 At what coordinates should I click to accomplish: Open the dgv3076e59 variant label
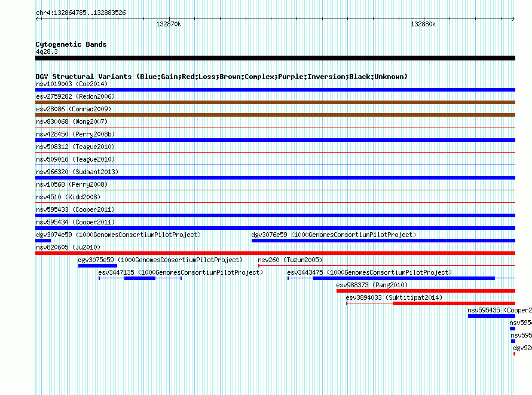click(x=334, y=235)
